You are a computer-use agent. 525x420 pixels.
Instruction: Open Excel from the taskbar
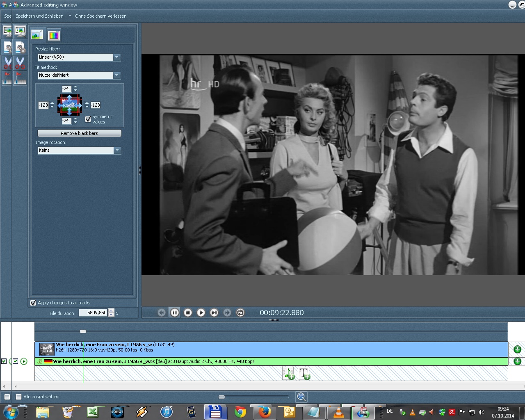coord(92,412)
